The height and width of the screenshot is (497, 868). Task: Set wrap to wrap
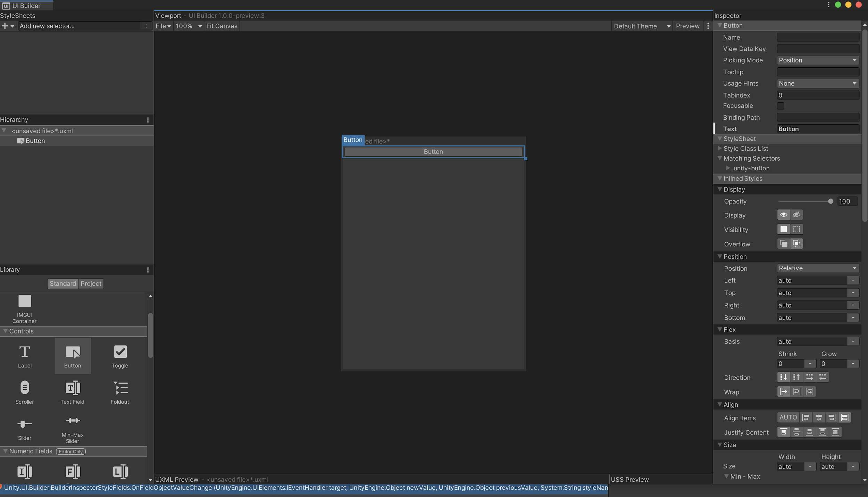pyautogui.click(x=796, y=392)
